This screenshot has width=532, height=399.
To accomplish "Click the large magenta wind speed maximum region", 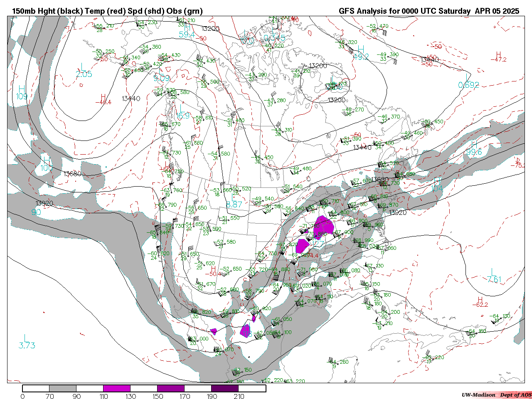I will 323,226.
